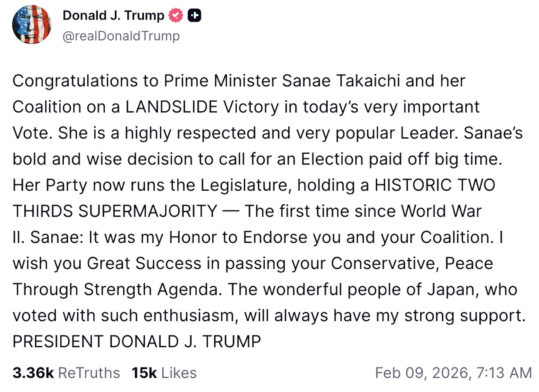Click the red verified checkmark badge

[x=175, y=15]
